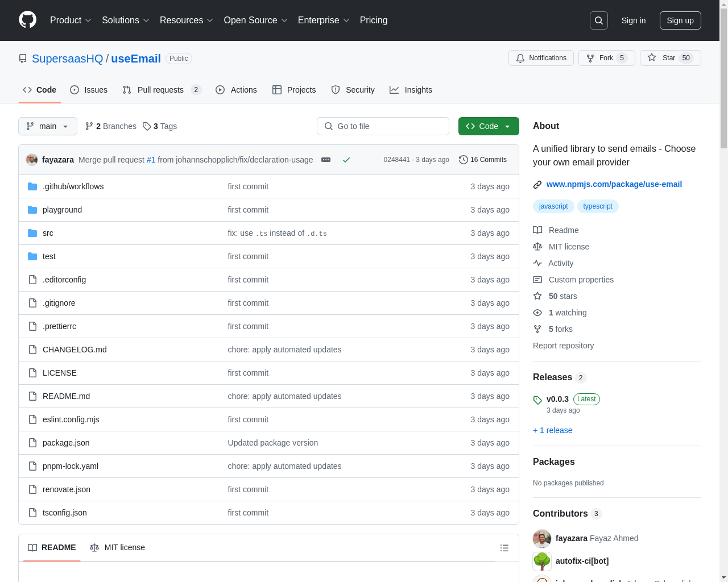Open the main branch selector

48,126
